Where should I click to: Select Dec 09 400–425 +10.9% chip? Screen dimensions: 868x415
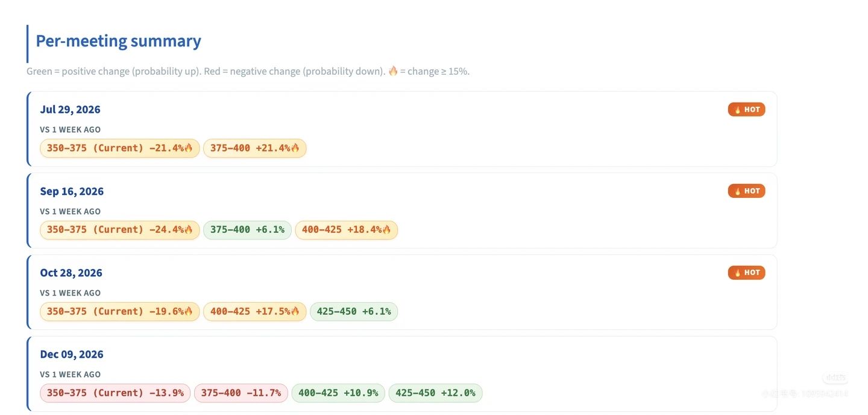[338, 393]
